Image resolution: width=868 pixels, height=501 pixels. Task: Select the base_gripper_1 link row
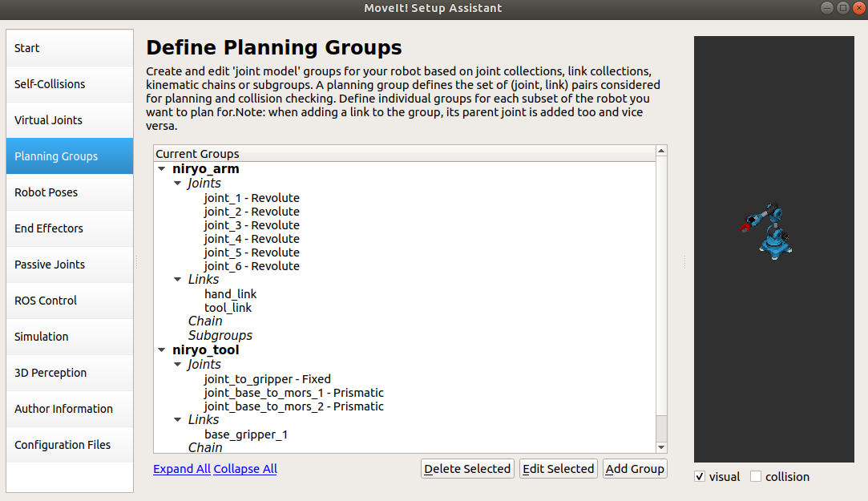[246, 434]
